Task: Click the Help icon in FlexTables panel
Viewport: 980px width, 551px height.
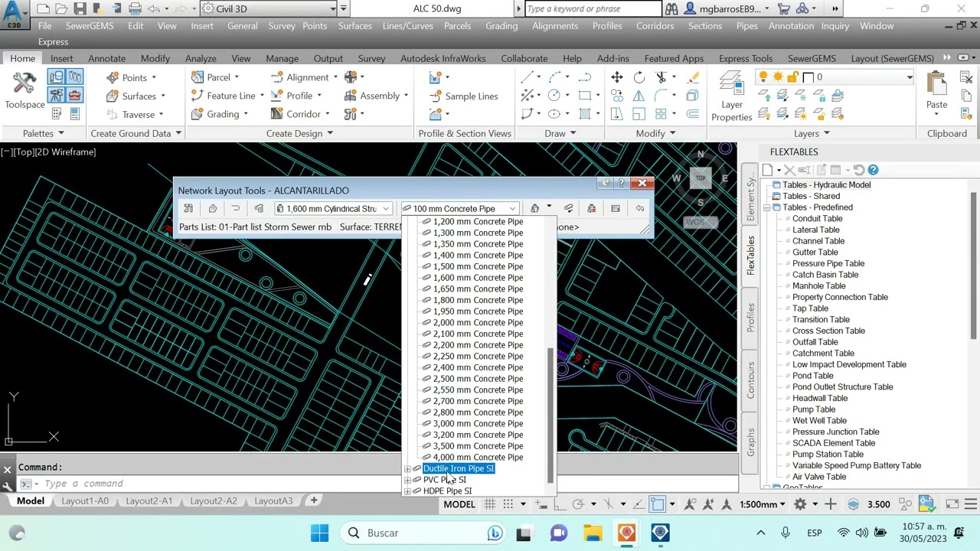Action: (873, 170)
